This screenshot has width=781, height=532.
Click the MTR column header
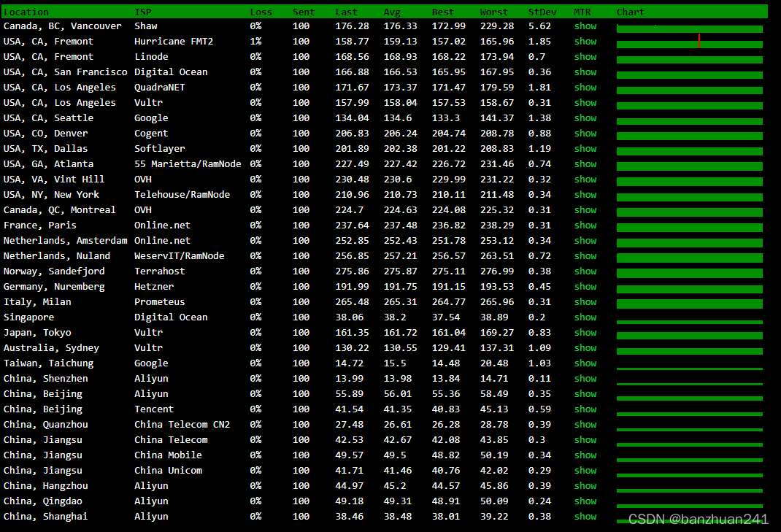[x=582, y=12]
